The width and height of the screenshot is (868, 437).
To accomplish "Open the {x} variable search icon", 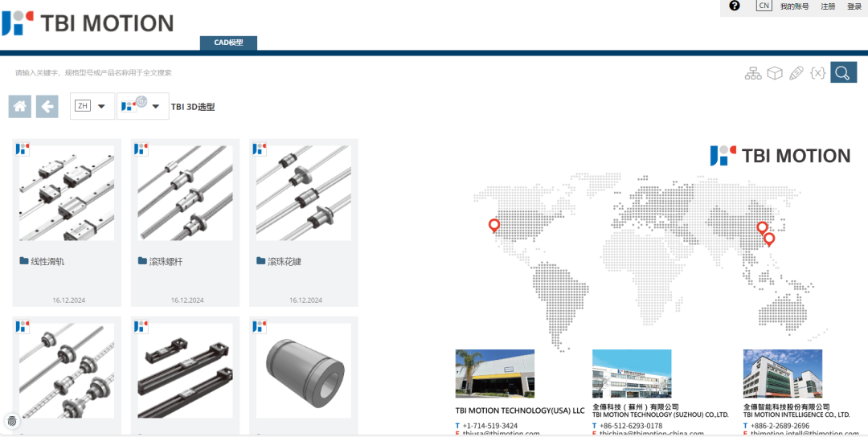I will [x=817, y=73].
